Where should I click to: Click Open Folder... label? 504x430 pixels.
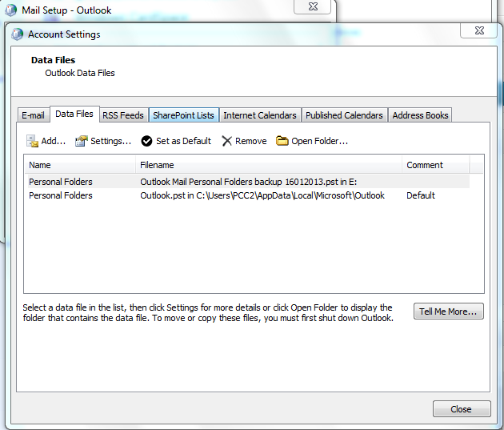pos(319,141)
